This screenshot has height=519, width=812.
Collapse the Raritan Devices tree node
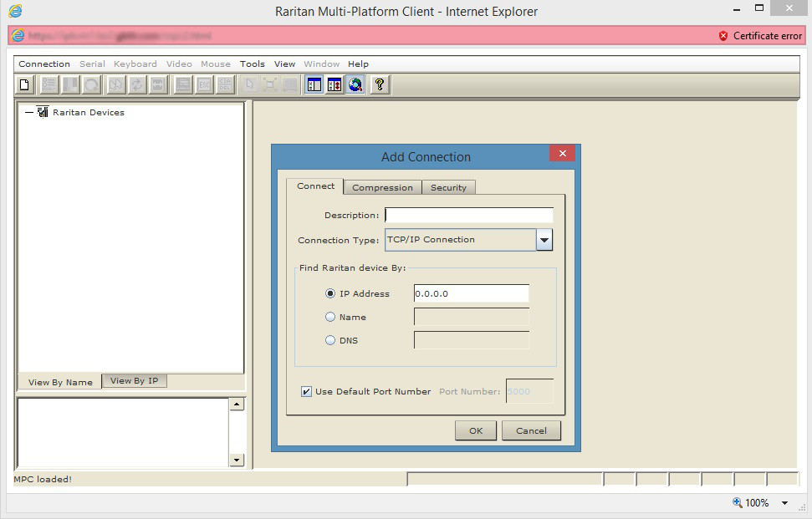pos(29,112)
